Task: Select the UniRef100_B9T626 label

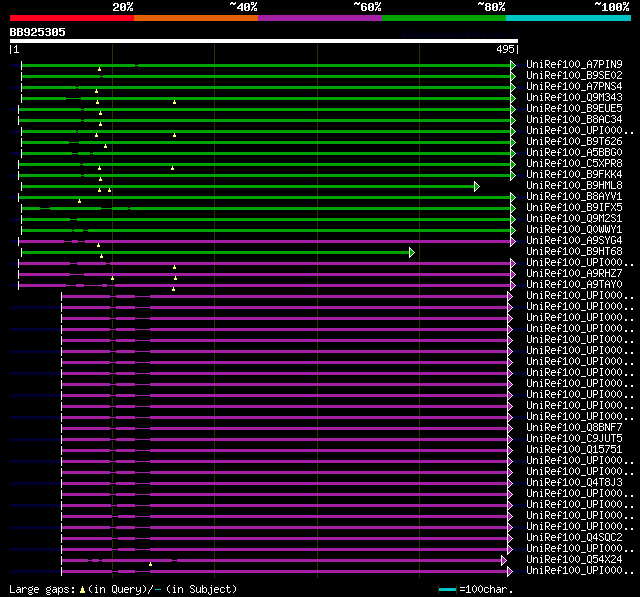Action: pos(574,142)
